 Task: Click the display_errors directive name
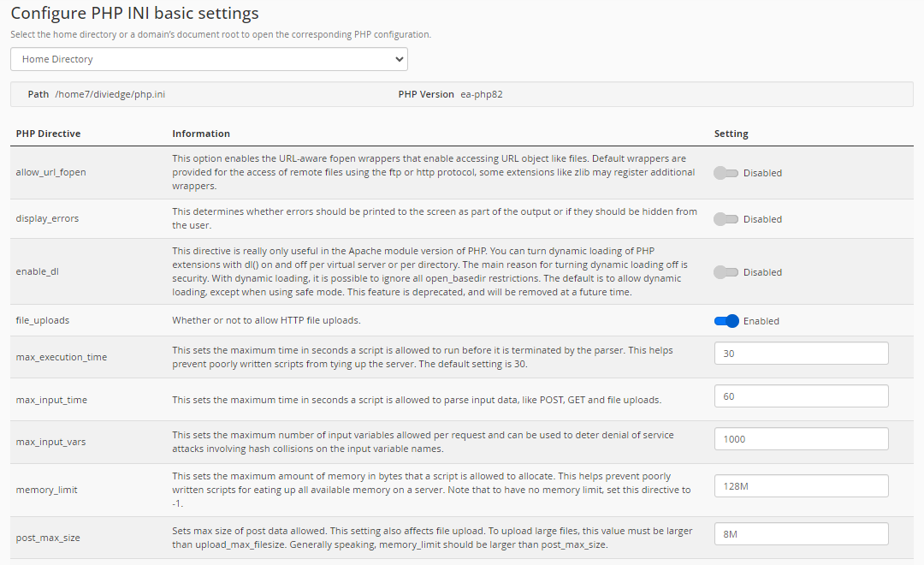coord(47,218)
